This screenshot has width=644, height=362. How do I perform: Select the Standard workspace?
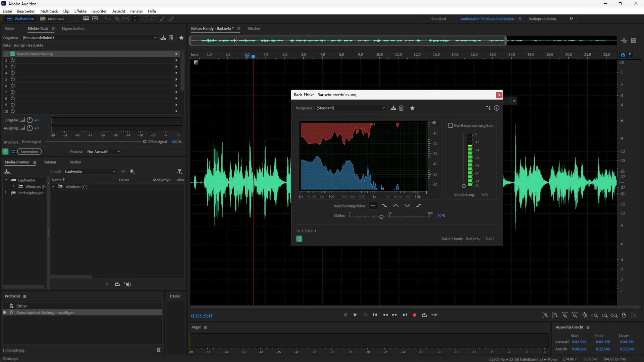[439, 19]
